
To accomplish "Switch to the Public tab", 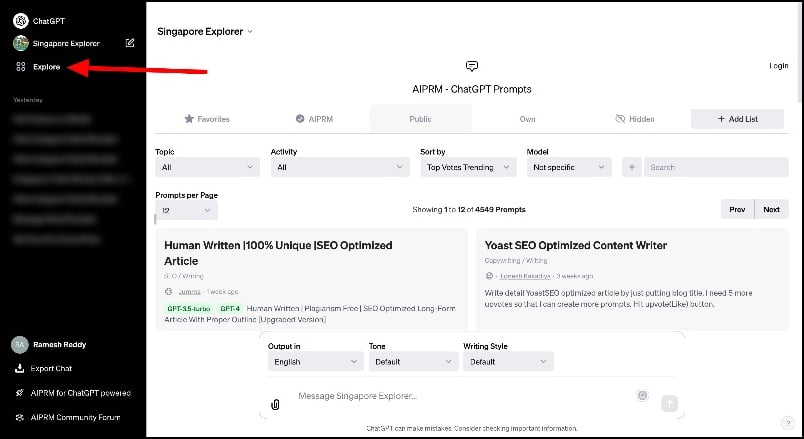I will [x=420, y=119].
